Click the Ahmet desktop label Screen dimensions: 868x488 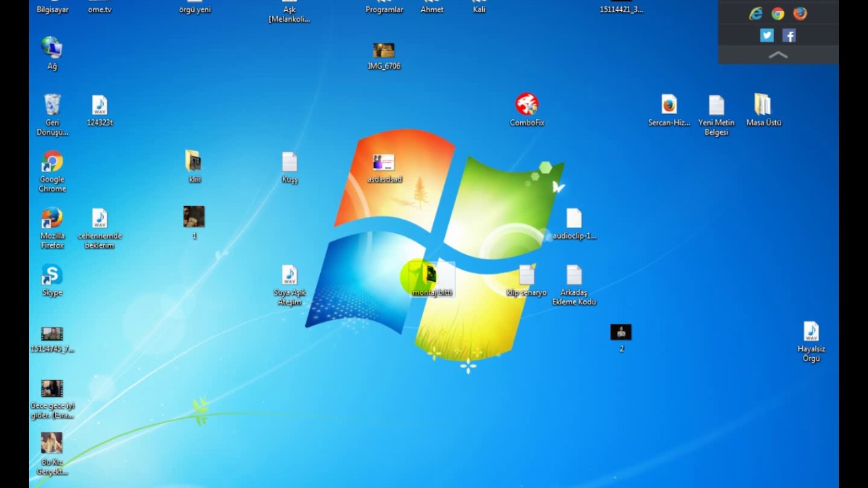pyautogui.click(x=432, y=9)
